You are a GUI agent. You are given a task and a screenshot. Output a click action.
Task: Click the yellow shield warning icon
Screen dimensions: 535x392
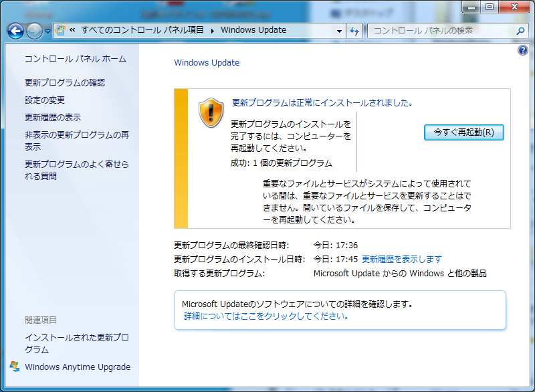(211, 112)
